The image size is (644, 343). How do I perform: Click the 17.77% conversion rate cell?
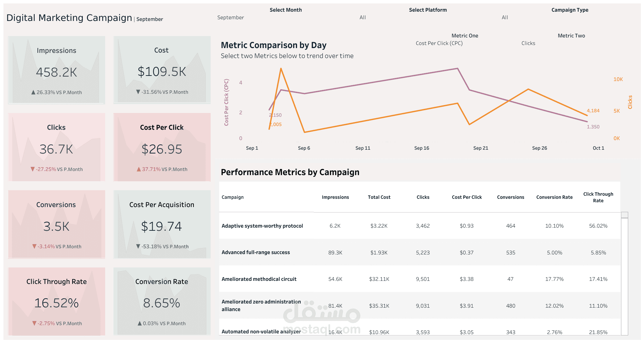[x=554, y=279]
